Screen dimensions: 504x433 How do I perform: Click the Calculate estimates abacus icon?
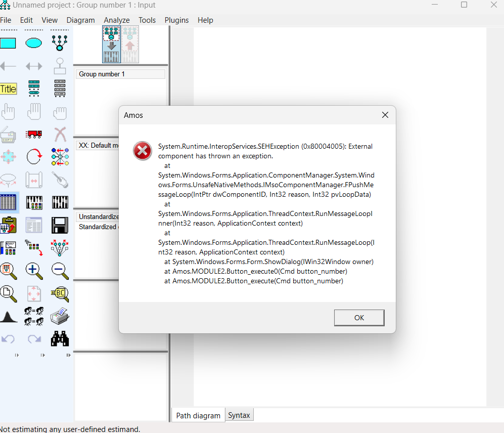60,202
